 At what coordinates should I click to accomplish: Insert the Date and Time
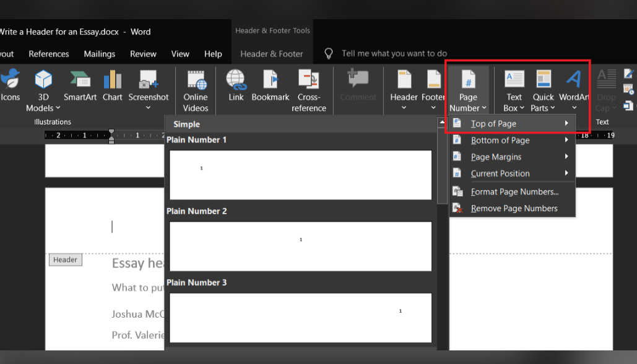point(628,89)
